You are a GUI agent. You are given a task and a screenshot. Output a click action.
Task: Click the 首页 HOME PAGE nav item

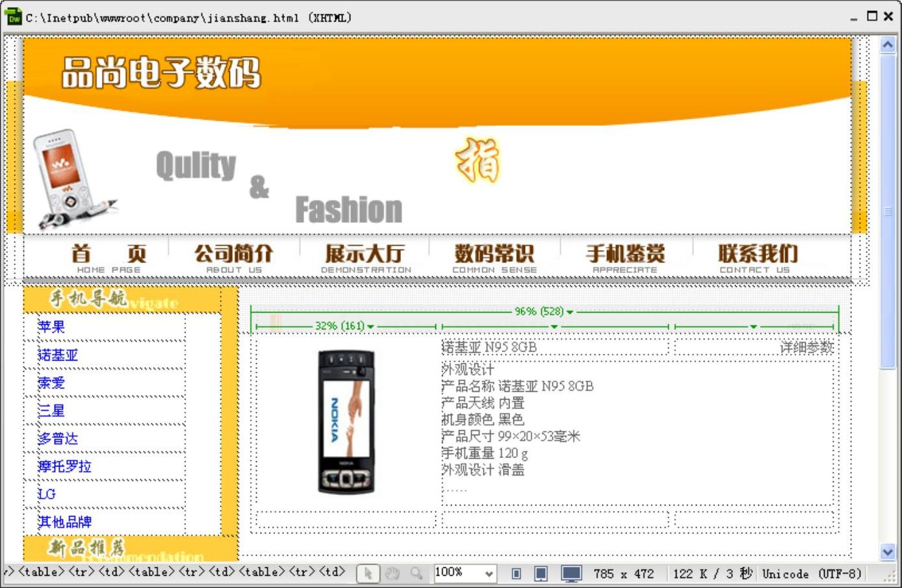point(109,257)
